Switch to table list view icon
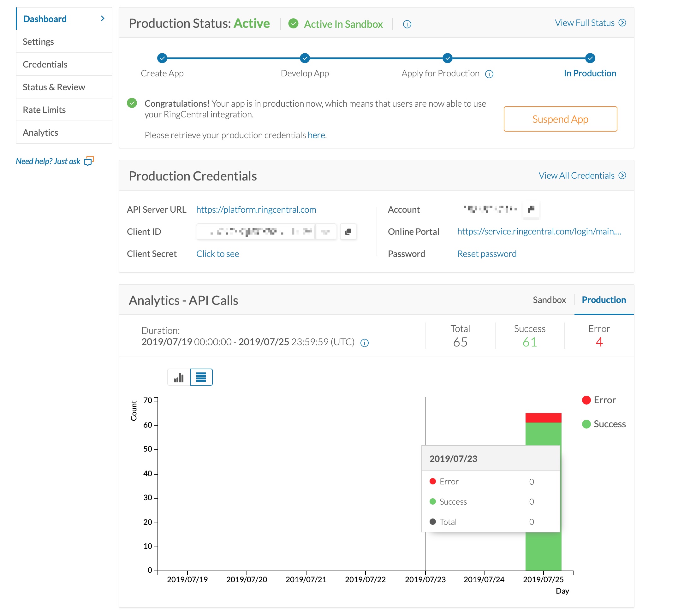The height and width of the screenshot is (616, 678). tap(201, 377)
